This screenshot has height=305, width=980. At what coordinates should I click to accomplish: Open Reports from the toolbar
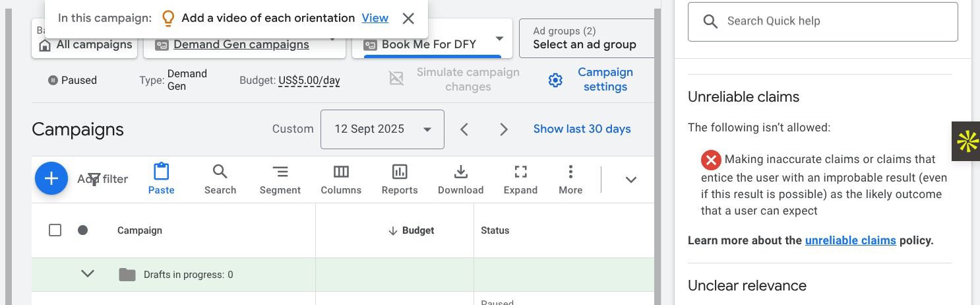tap(400, 179)
